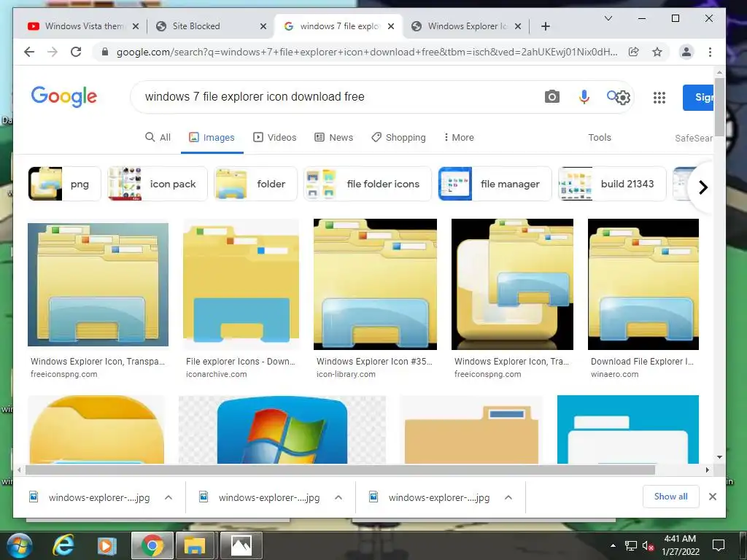
Task: Click the muted volume tray icon
Action: point(648,545)
